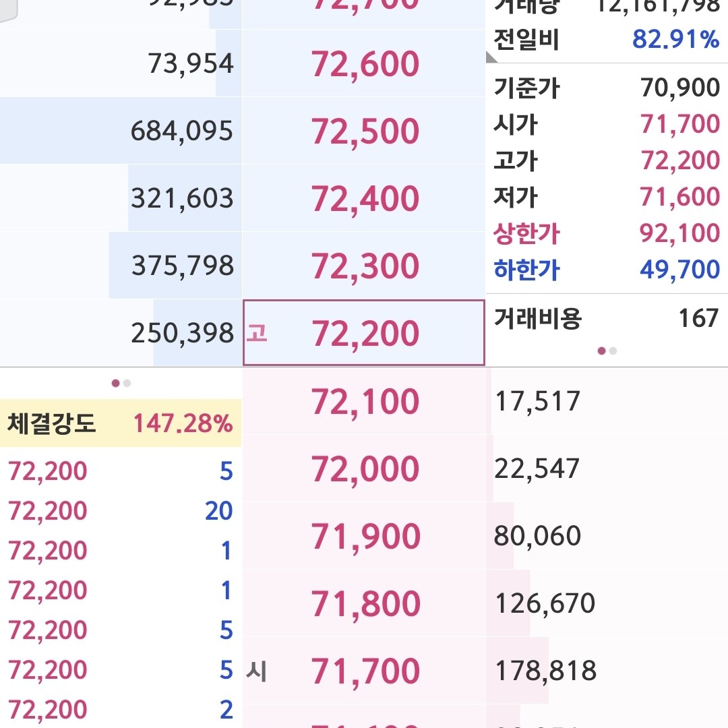Select the highlighted 72,200 ask price
The height and width of the screenshot is (728, 728).
pos(365,334)
